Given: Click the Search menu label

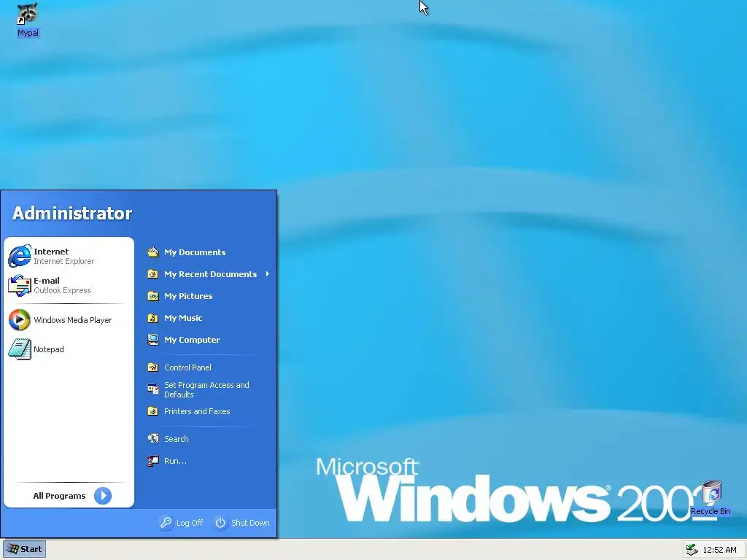Looking at the screenshot, I should [x=177, y=438].
